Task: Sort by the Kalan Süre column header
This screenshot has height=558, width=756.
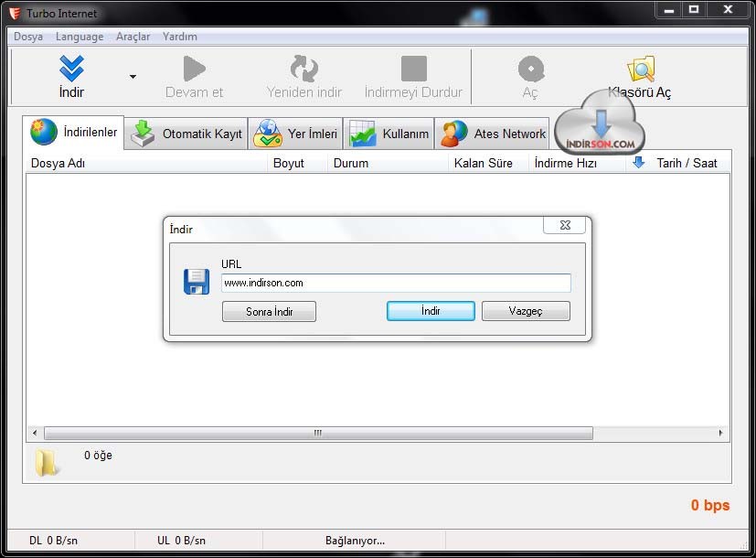Action: click(x=489, y=163)
